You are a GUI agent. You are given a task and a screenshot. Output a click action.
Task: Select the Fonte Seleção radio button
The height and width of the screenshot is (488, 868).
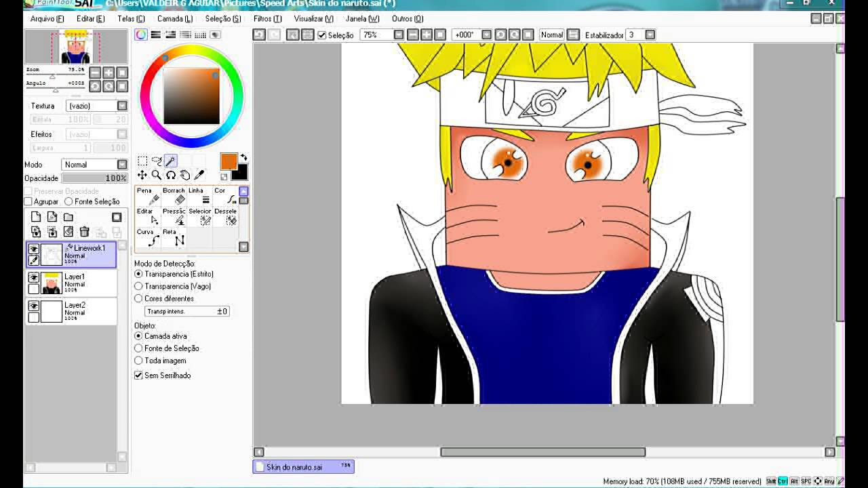point(68,201)
